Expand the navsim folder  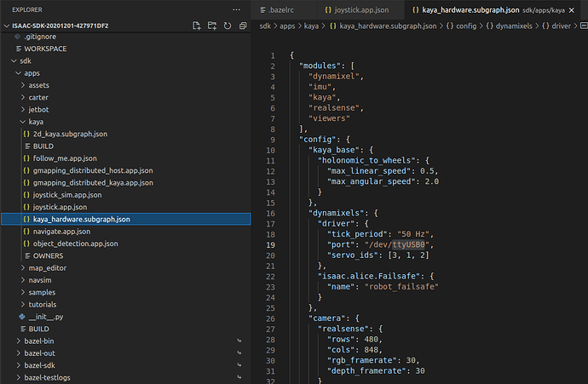[x=23, y=280]
